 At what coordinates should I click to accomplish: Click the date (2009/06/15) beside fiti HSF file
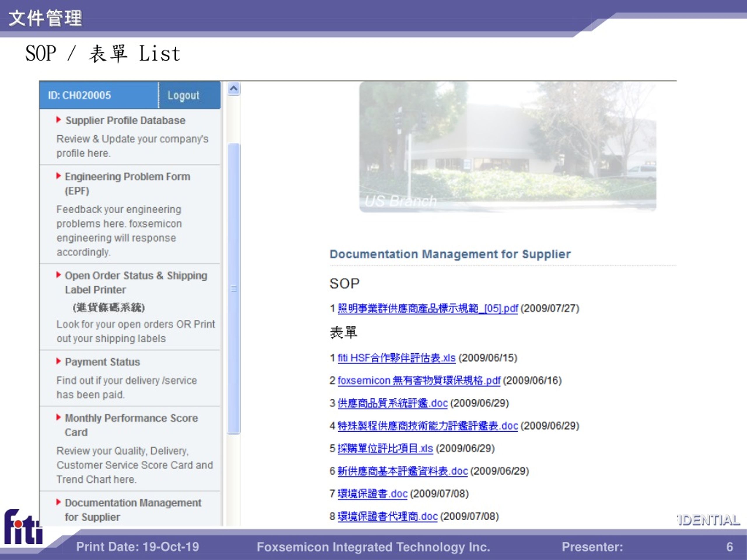pos(488,358)
